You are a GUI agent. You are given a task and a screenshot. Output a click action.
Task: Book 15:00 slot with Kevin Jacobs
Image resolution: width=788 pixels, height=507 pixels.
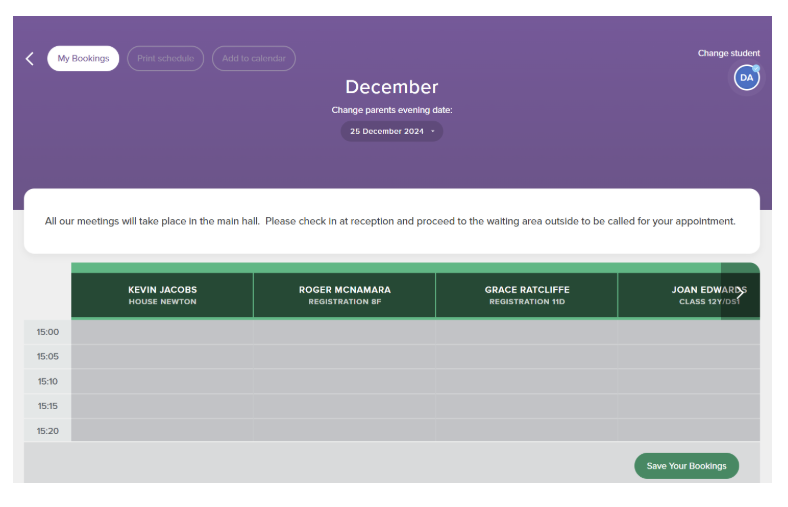point(162,332)
